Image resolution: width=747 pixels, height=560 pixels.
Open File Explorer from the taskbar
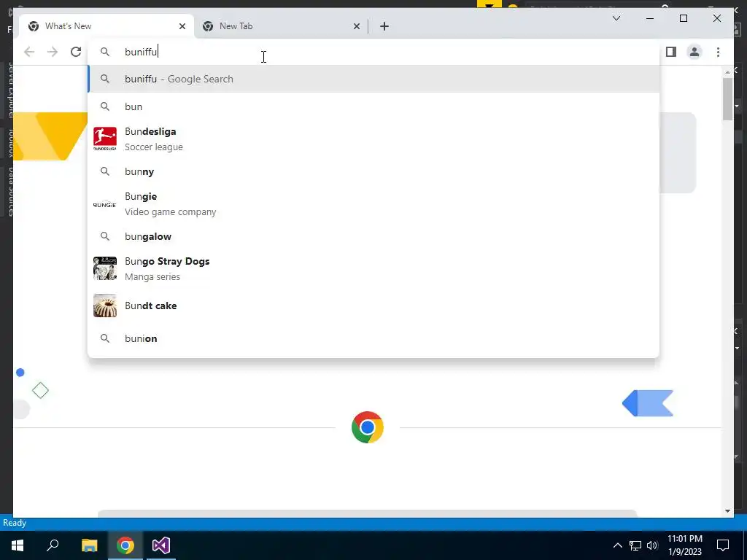(89, 545)
